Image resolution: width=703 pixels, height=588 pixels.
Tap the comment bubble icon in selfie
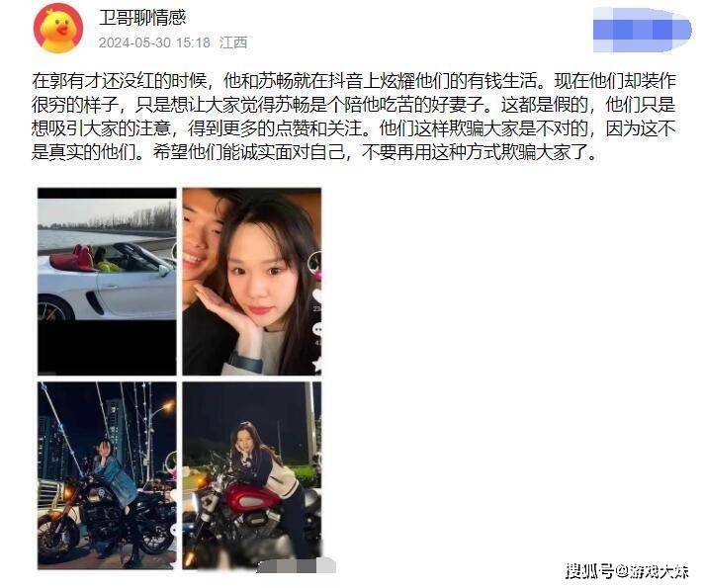pos(317,331)
